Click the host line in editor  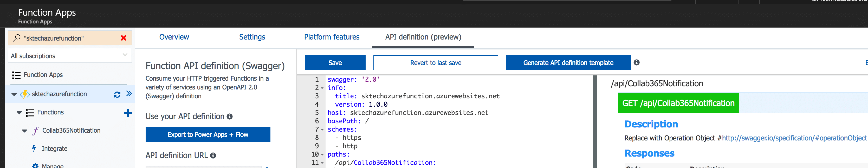tap(408, 113)
